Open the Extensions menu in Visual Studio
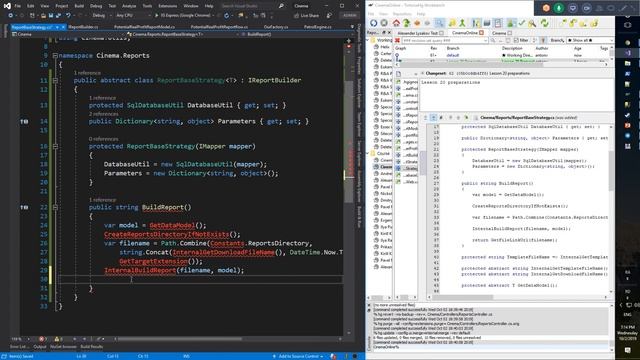640x360 pixels. (x=167, y=6)
